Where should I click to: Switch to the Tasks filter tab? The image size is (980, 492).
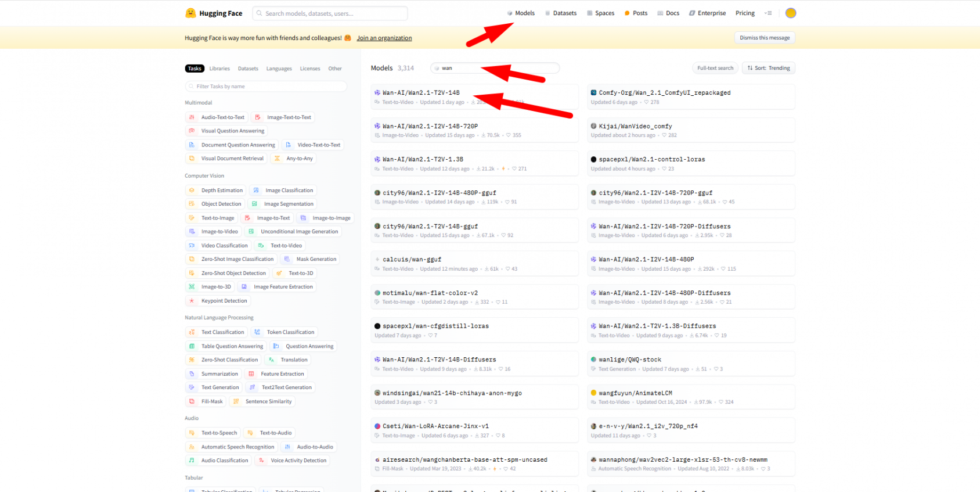(194, 69)
